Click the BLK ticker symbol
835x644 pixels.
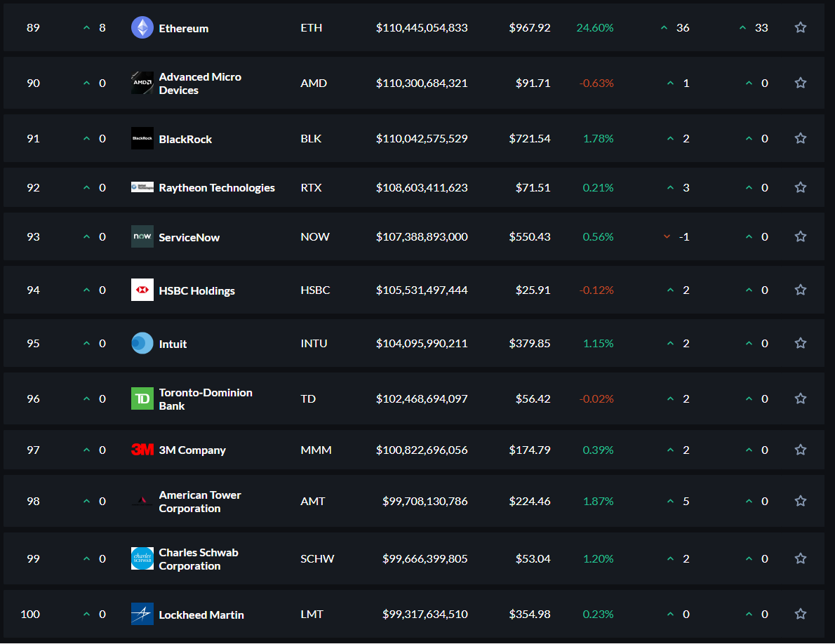coord(311,138)
